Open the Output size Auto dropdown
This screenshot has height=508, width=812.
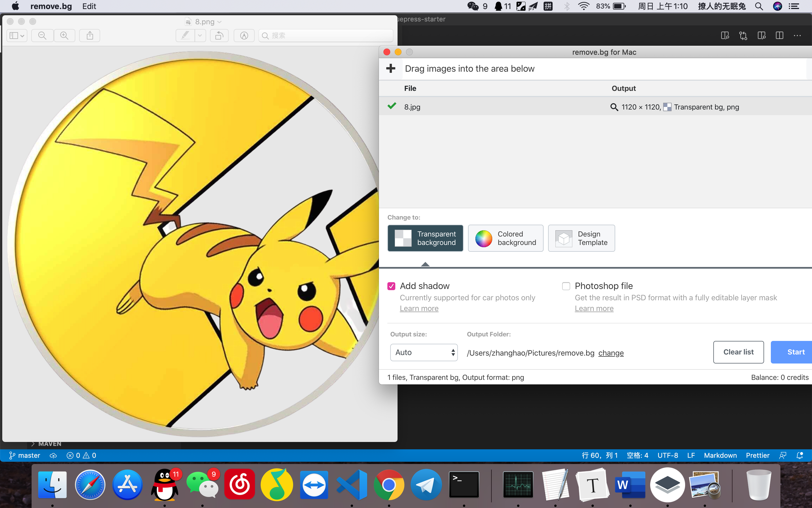click(x=424, y=352)
